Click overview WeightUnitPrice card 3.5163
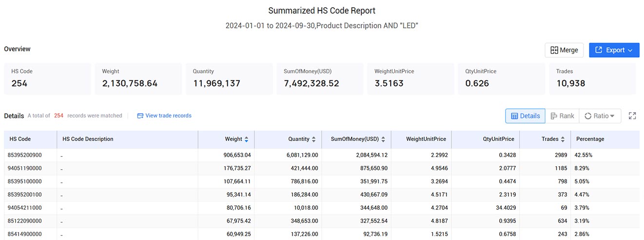644x240 pixels. coord(411,79)
